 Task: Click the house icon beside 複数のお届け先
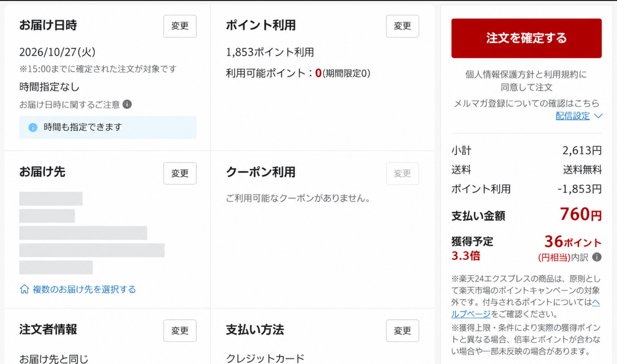[24, 289]
